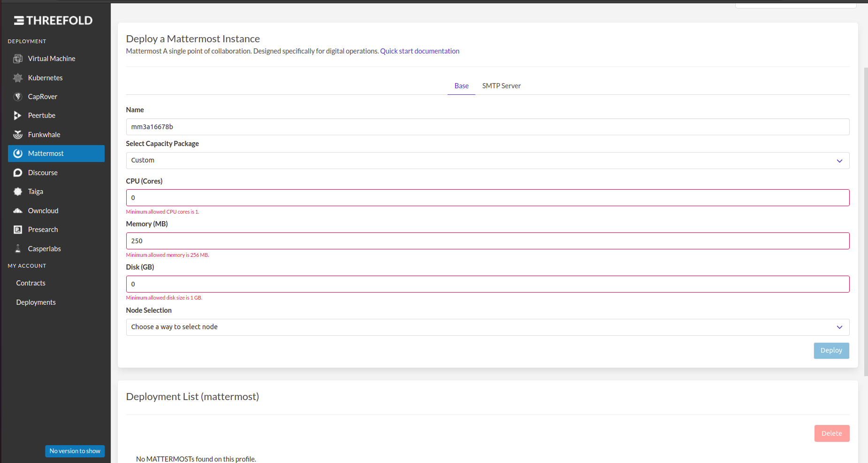Open the Node Selection dropdown
This screenshot has width=868, height=463.
point(487,327)
